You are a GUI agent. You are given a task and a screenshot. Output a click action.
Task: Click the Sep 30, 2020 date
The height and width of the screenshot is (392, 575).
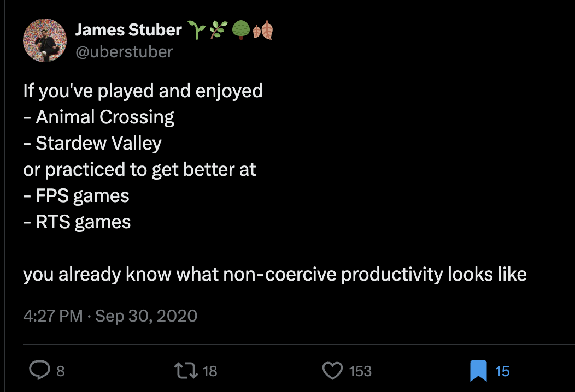(146, 316)
